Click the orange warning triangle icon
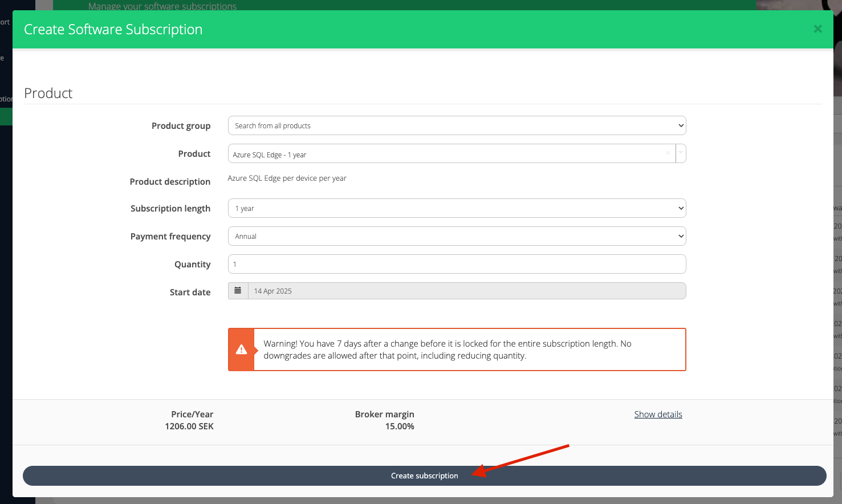The height and width of the screenshot is (504, 842). pos(241,349)
